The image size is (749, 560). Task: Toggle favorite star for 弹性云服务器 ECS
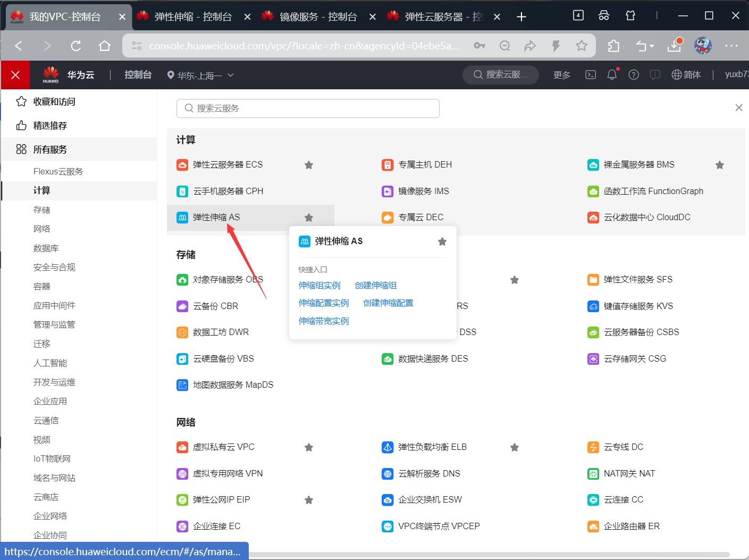[309, 165]
